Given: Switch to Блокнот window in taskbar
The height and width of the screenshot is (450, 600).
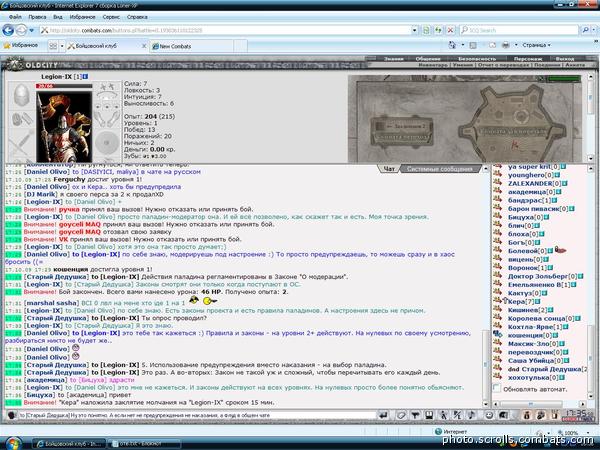Looking at the screenshot, I should tap(144, 444).
